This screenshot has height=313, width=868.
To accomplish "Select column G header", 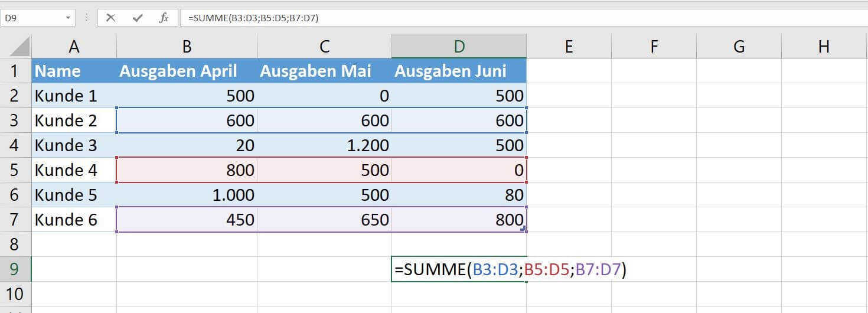I will [x=739, y=46].
